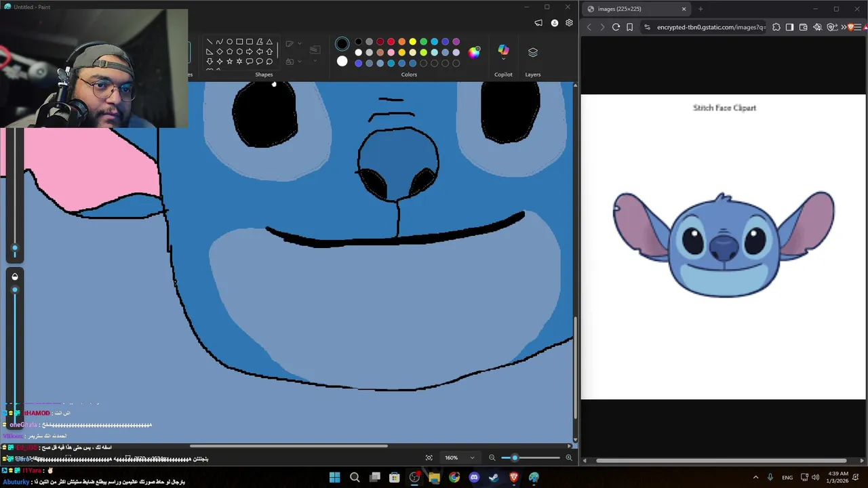Viewport: 868px width, 488px height.
Task: Open Windows taskbar Search
Action: pos(355,478)
